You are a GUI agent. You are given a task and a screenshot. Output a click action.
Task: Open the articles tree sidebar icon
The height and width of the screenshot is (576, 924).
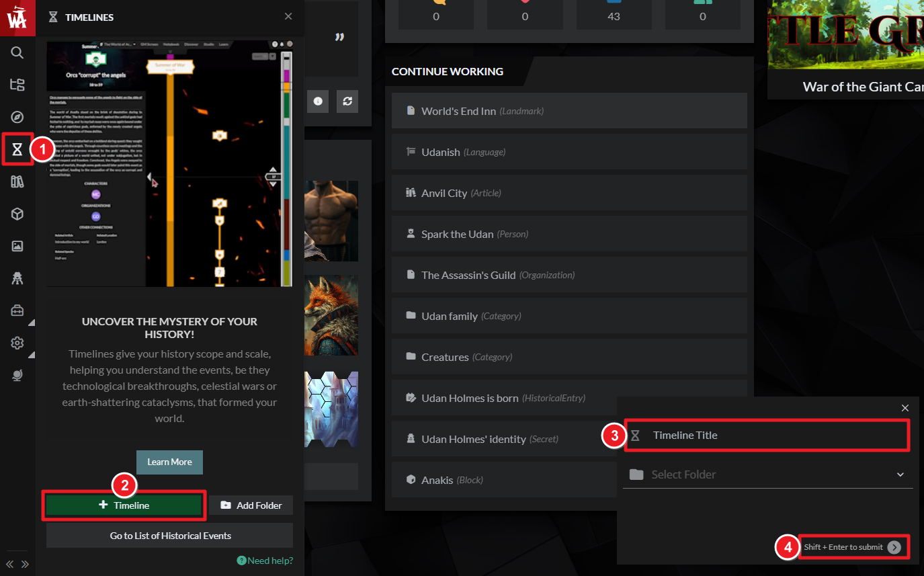[17, 85]
